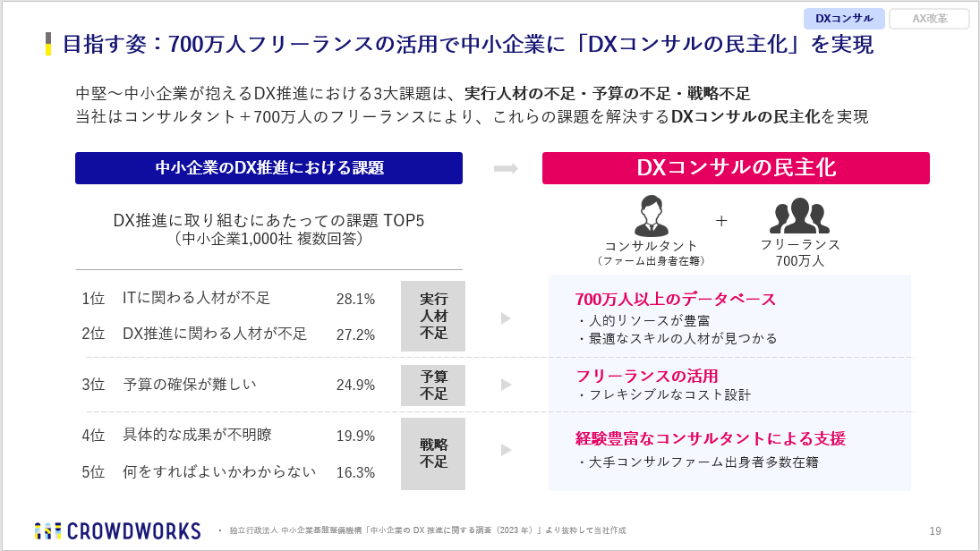This screenshot has width=980, height=551.
Task: Click the 予算不足 gray box
Action: pyautogui.click(x=433, y=385)
